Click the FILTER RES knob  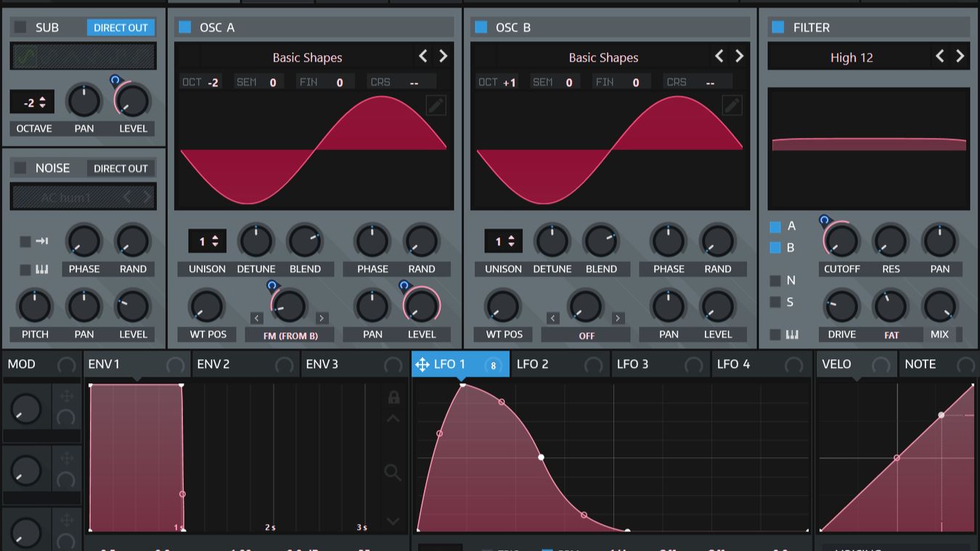pos(891,240)
